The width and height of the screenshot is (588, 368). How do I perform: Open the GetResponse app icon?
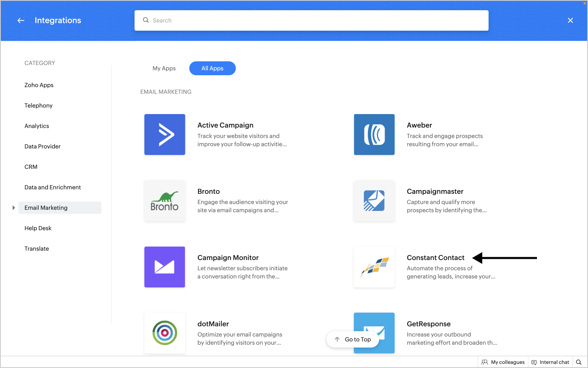tap(374, 333)
